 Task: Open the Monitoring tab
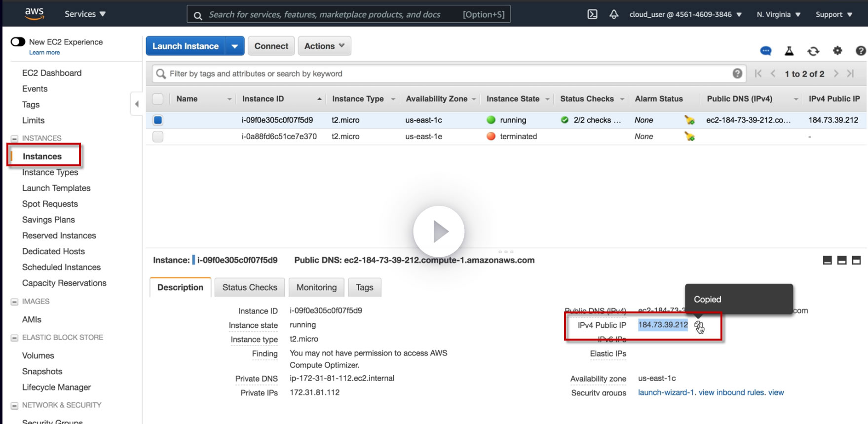click(316, 287)
